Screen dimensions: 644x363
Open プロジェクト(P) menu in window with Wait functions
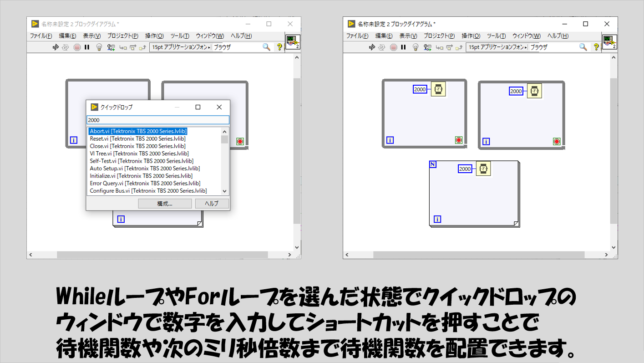[439, 36]
